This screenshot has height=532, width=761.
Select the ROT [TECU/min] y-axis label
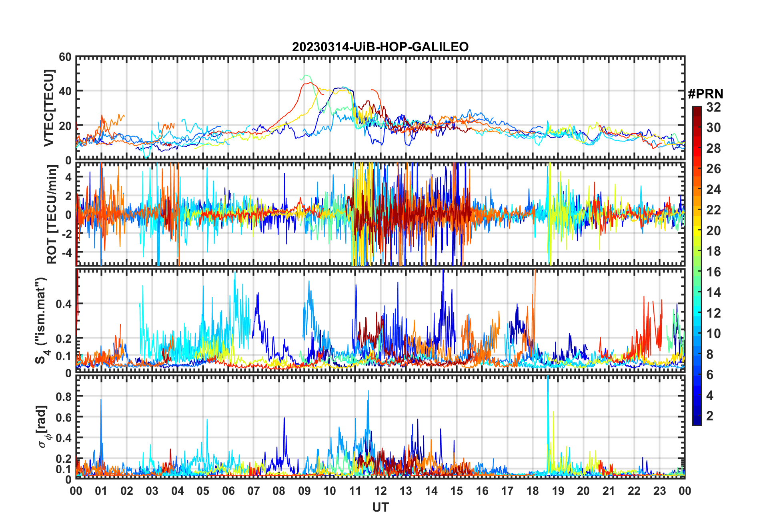pyautogui.click(x=52, y=214)
